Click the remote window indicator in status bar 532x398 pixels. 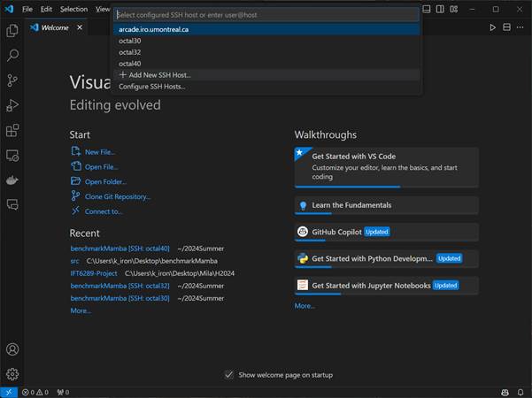point(9,393)
